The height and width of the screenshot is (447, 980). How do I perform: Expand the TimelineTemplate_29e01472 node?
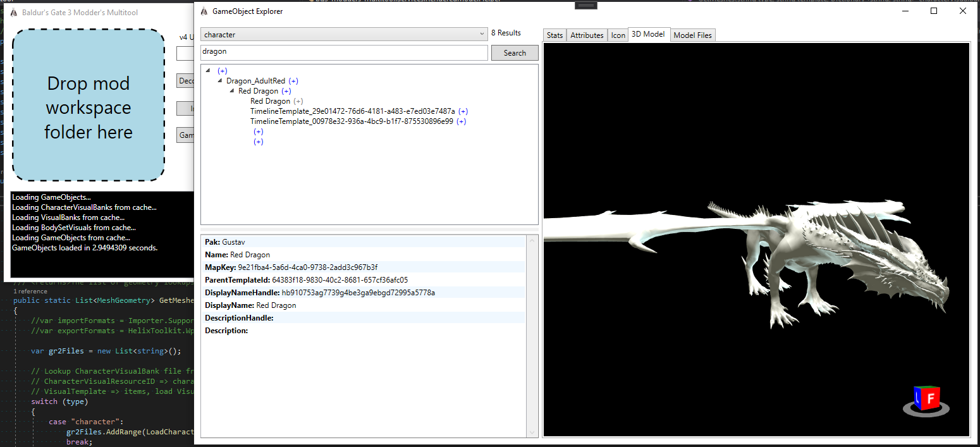coord(463,111)
